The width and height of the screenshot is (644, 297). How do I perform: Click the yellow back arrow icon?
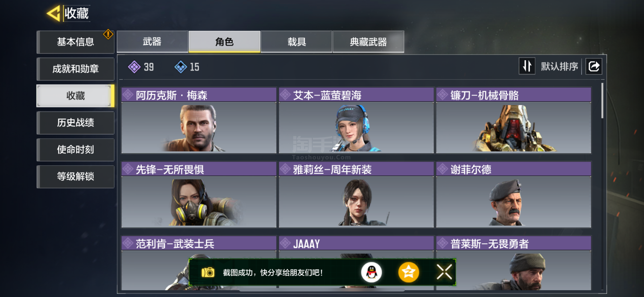point(53,13)
